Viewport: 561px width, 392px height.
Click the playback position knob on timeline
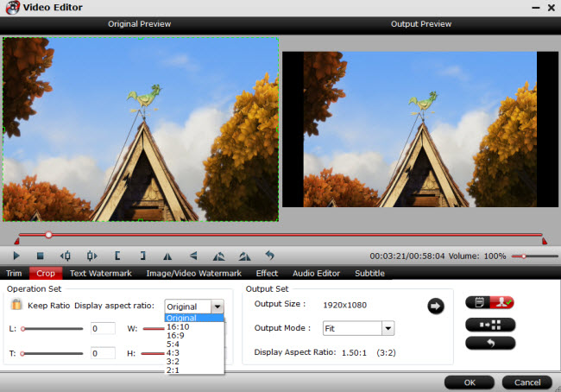click(x=48, y=235)
